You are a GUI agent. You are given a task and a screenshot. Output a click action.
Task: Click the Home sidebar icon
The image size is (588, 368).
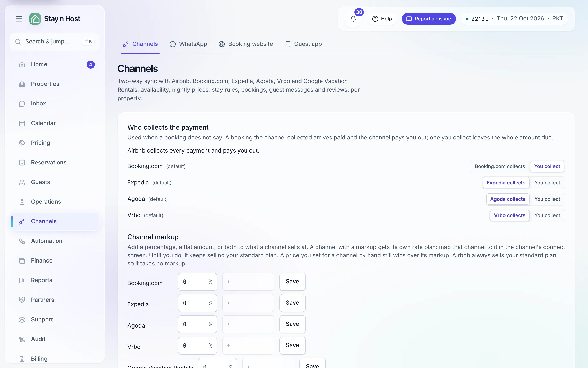click(22, 64)
